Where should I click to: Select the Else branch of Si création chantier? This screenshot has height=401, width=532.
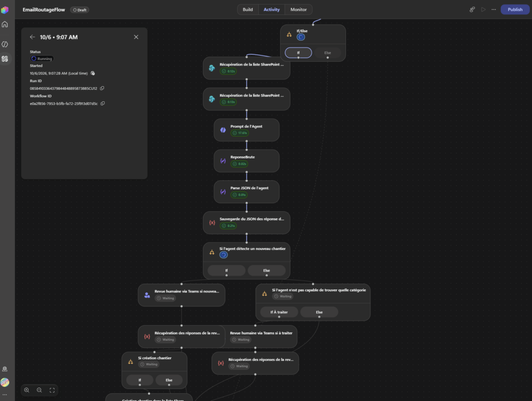click(169, 380)
